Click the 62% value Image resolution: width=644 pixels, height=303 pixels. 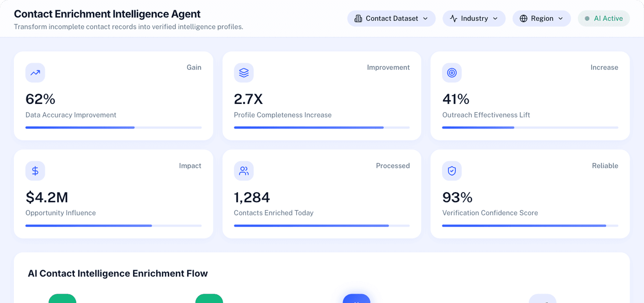tap(40, 99)
